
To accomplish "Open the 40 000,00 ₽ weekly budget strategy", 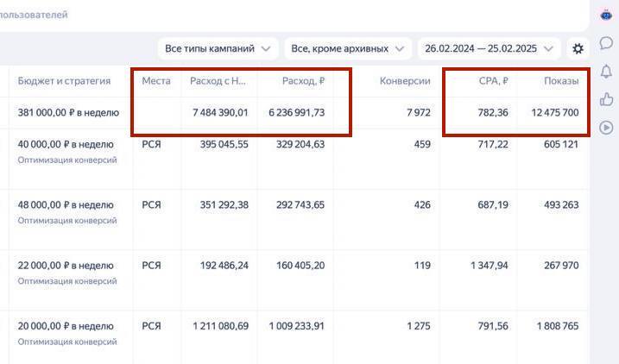I will [66, 145].
